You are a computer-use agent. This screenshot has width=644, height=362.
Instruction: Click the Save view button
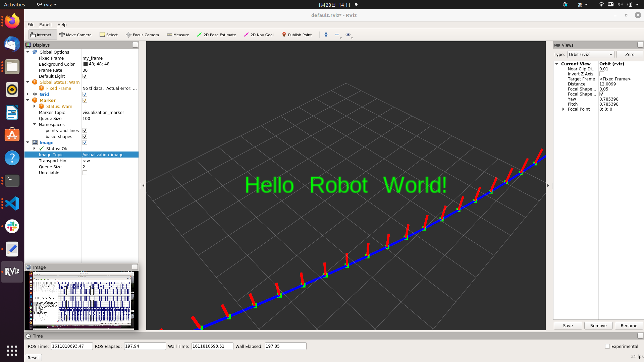[x=568, y=325]
